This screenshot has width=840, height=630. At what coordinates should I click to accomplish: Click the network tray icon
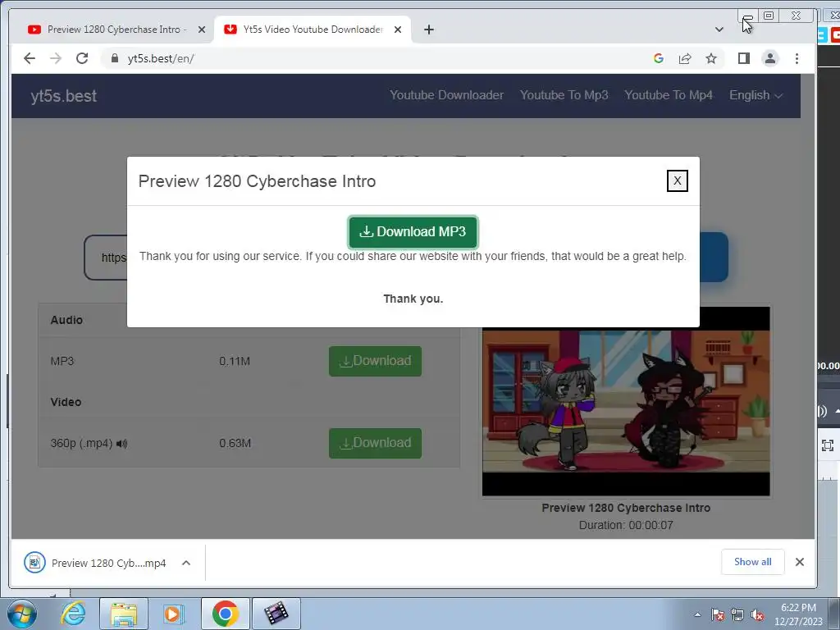[x=737, y=615]
